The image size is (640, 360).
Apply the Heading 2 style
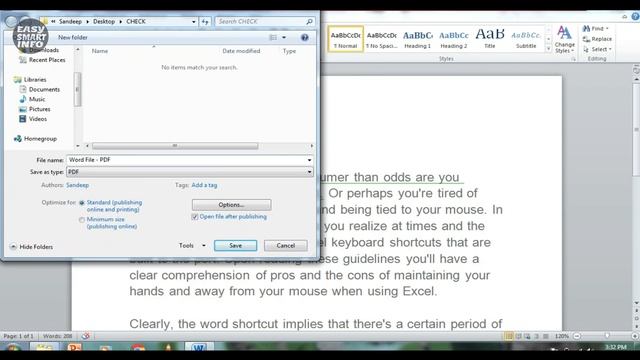[x=454, y=39]
